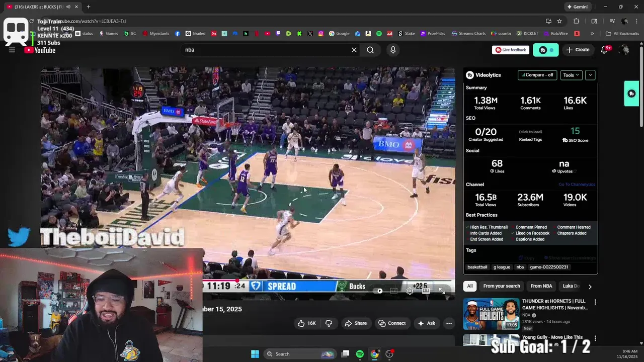Open THUNDER at HORNETS highlights thumbnail

click(491, 314)
